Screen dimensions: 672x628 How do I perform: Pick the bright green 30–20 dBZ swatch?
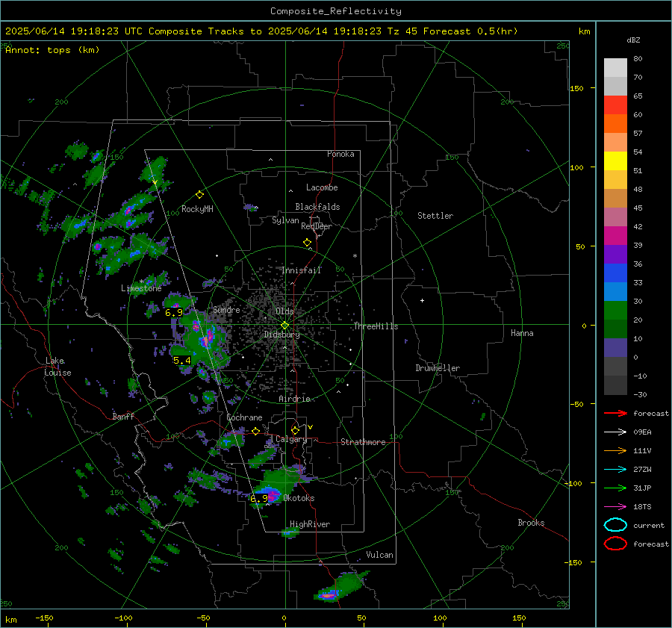tap(615, 311)
